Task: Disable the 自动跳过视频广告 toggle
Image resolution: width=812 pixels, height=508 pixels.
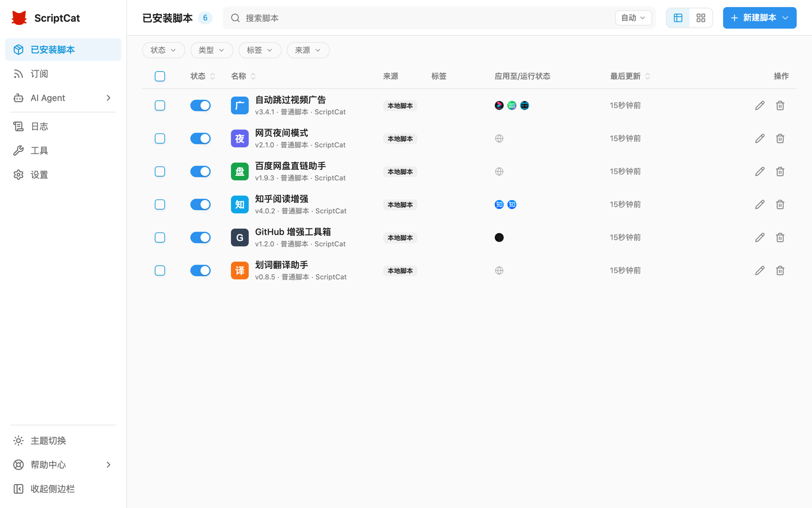Action: pos(200,106)
